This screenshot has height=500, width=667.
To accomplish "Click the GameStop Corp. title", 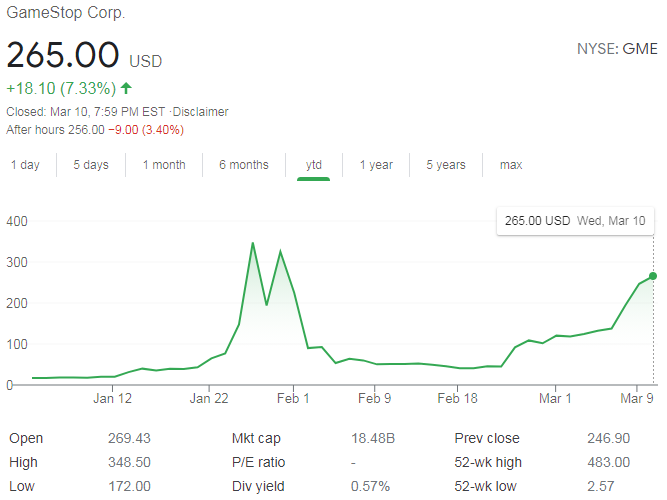I will click(x=66, y=12).
